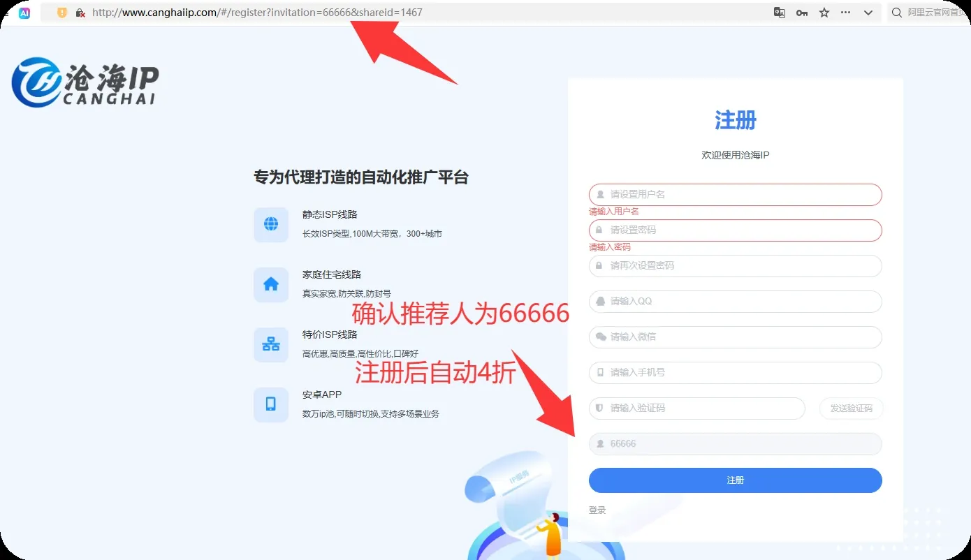Viewport: 971px width, 560px height.
Task: Click the search magnifier icon
Action: tap(896, 13)
